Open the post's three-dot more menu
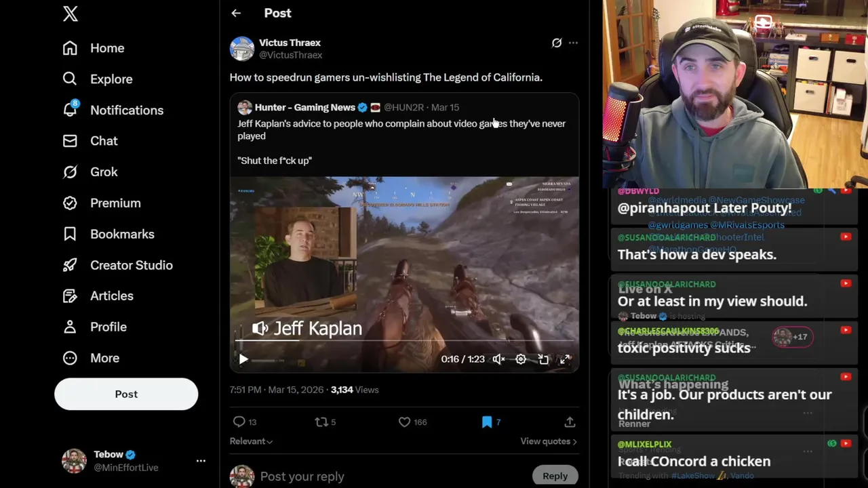 [x=573, y=43]
